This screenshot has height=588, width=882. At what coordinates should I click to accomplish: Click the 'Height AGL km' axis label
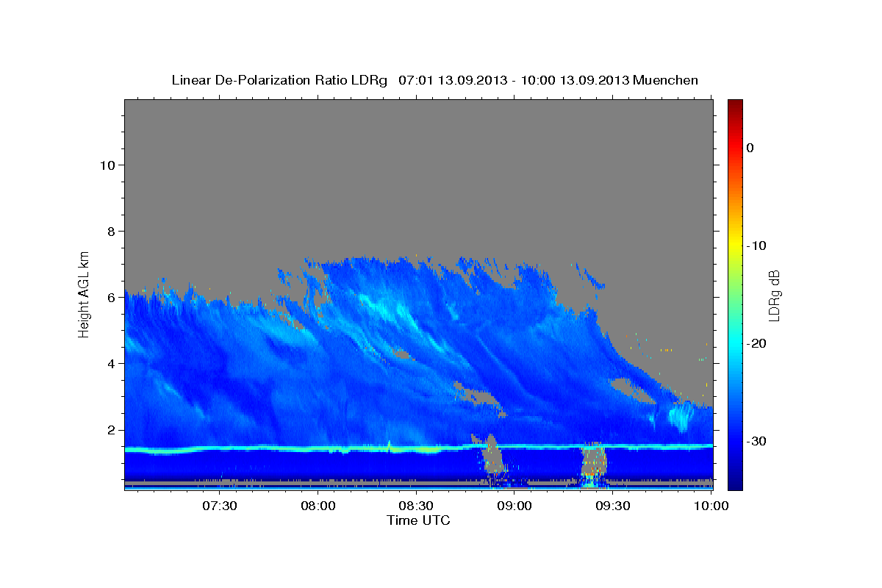click(85, 293)
